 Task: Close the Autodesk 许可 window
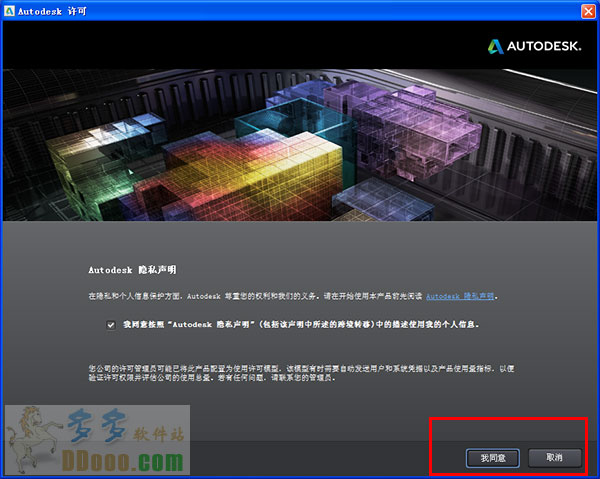pos(588,9)
